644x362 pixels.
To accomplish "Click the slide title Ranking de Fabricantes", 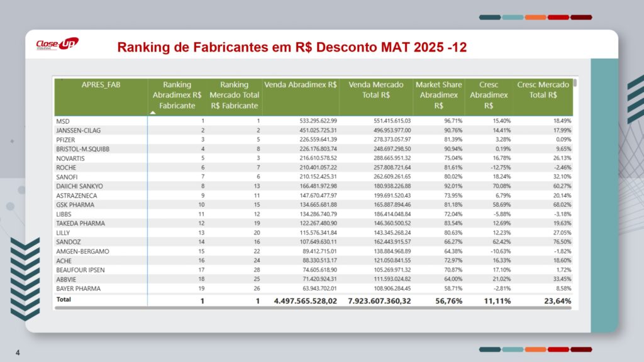I will point(292,47).
